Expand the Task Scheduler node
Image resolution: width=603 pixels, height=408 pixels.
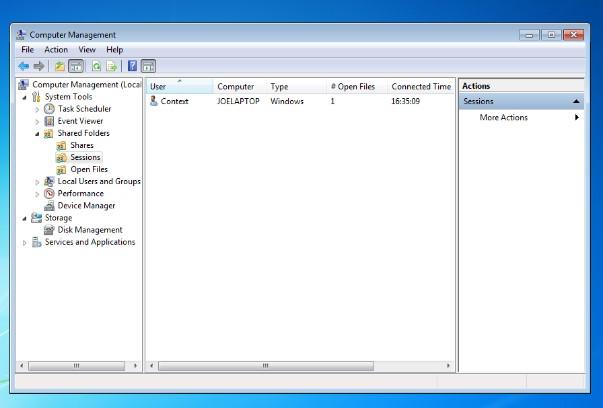tap(37, 110)
